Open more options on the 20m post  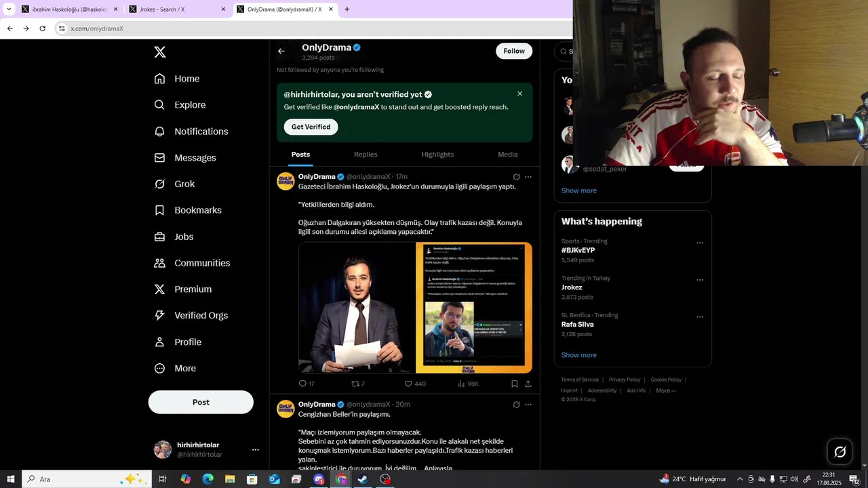(x=528, y=405)
